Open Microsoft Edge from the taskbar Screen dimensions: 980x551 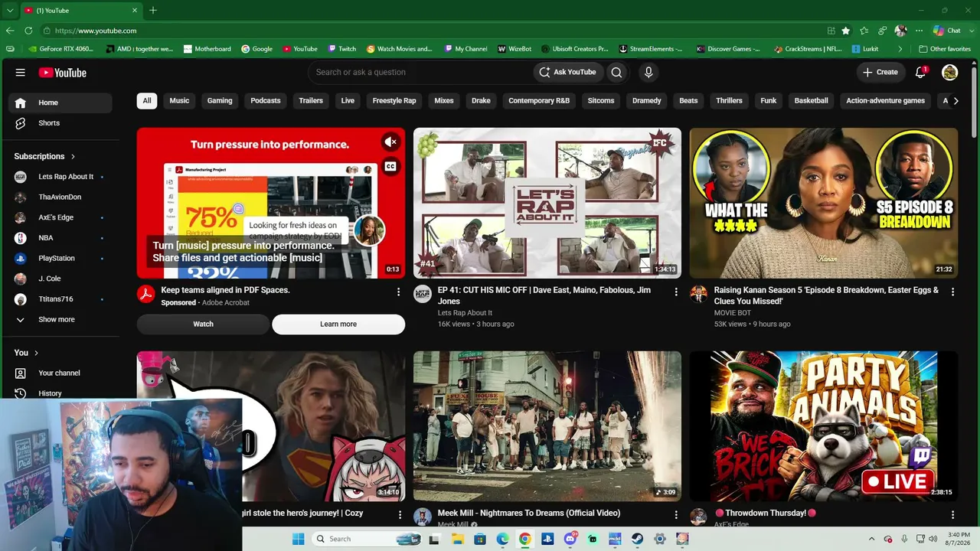click(x=502, y=539)
